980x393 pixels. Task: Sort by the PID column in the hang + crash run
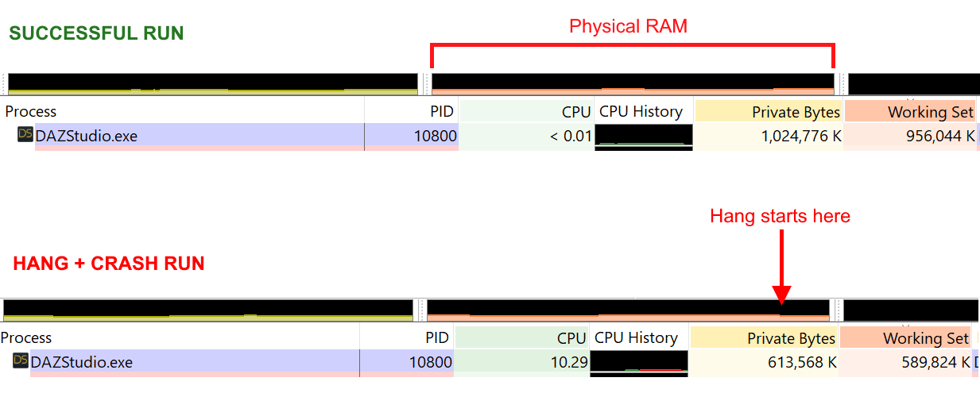point(436,338)
